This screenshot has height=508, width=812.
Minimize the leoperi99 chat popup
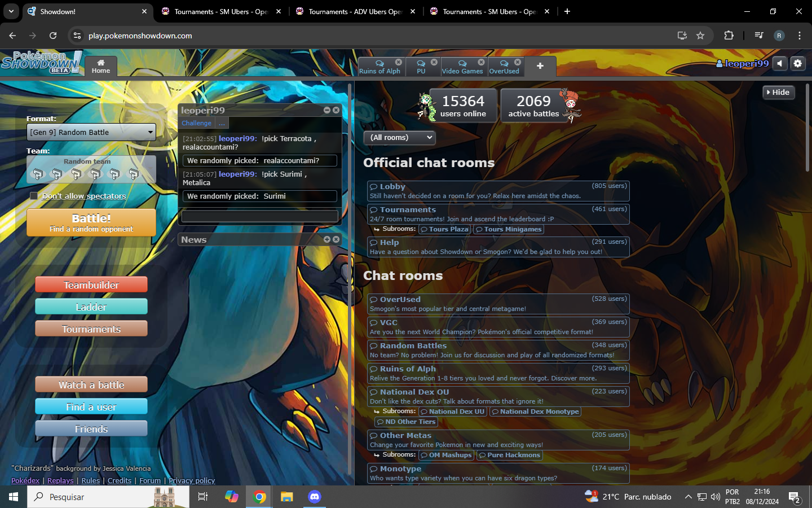(x=327, y=110)
